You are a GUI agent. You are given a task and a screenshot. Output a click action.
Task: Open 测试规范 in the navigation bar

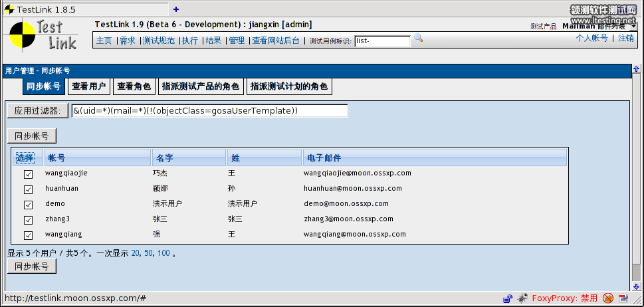coord(159,41)
